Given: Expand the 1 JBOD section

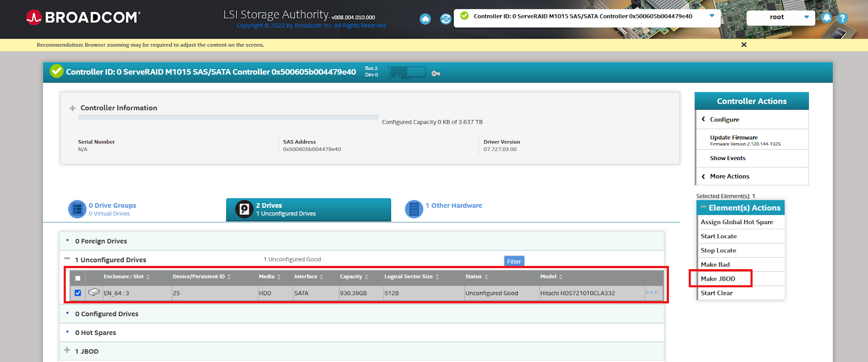Looking at the screenshot, I should 67,350.
